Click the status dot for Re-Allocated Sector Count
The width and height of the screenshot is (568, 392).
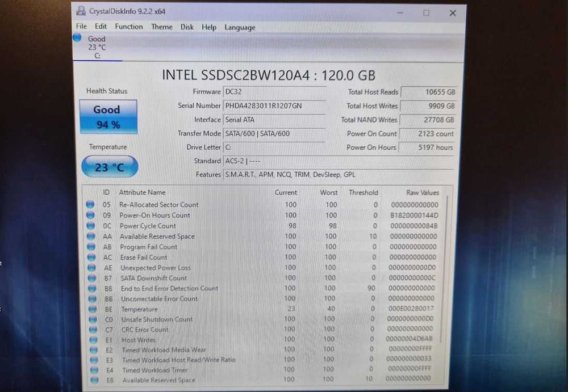pyautogui.click(x=90, y=204)
